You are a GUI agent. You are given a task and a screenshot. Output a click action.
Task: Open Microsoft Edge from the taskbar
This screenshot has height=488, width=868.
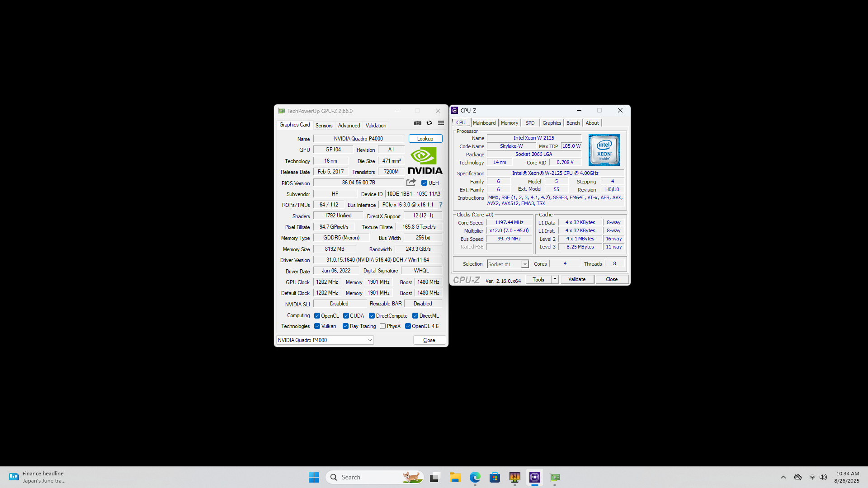pyautogui.click(x=475, y=477)
